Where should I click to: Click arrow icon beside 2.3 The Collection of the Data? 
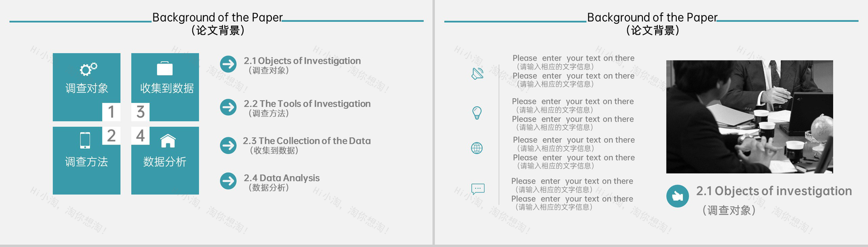229,146
